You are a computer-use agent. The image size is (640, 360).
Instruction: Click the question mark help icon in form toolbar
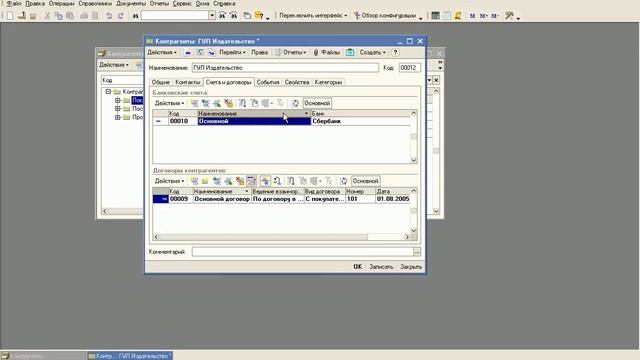(395, 52)
